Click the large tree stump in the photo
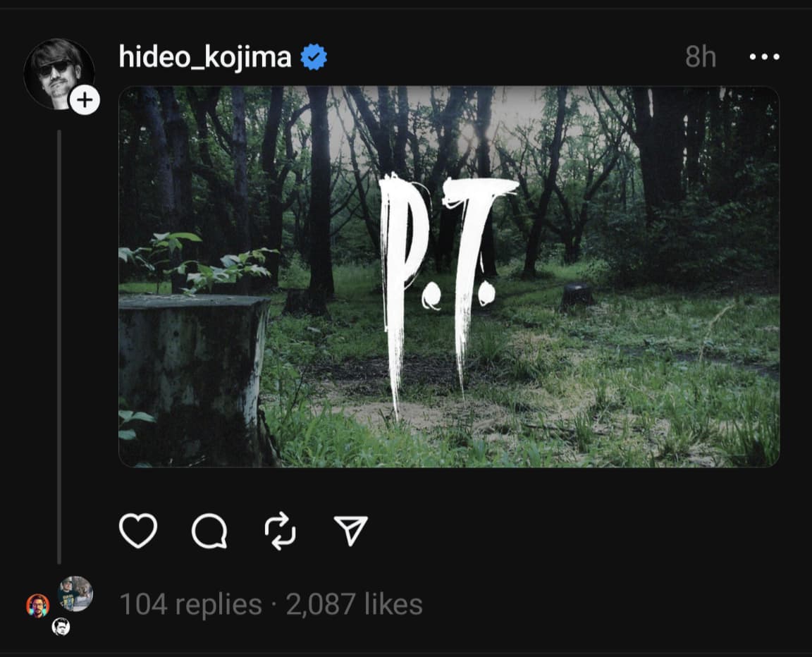812x657 pixels. 195,378
